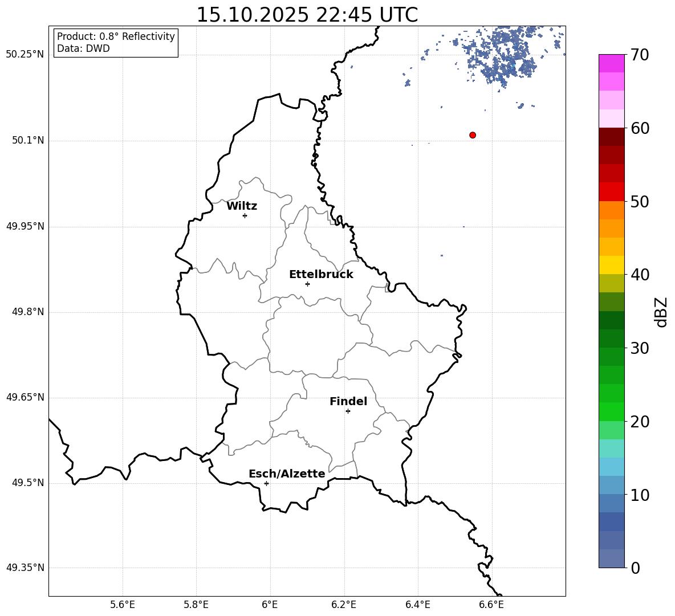
Task: Click the orange swatch just below 50 dBZ
Action: coord(611,210)
